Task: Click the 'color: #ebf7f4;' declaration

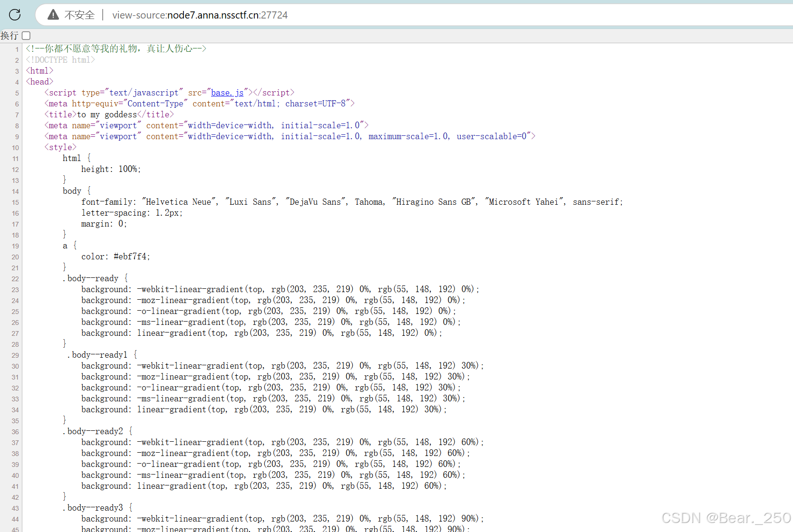Action: pos(116,256)
